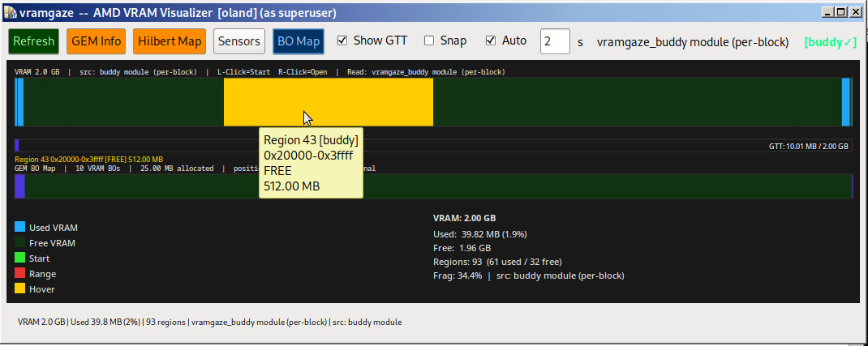Click the blue used VRAM block at right edge

point(845,102)
